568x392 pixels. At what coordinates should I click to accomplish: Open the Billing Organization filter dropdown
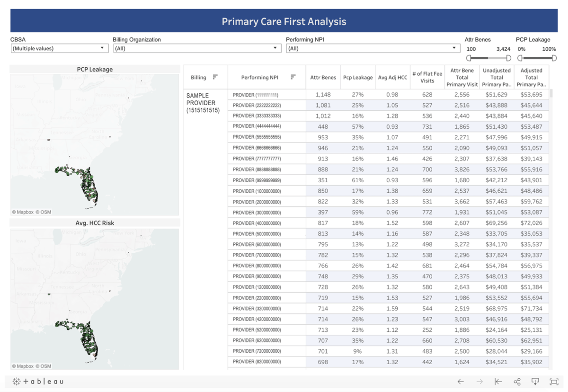(x=275, y=48)
